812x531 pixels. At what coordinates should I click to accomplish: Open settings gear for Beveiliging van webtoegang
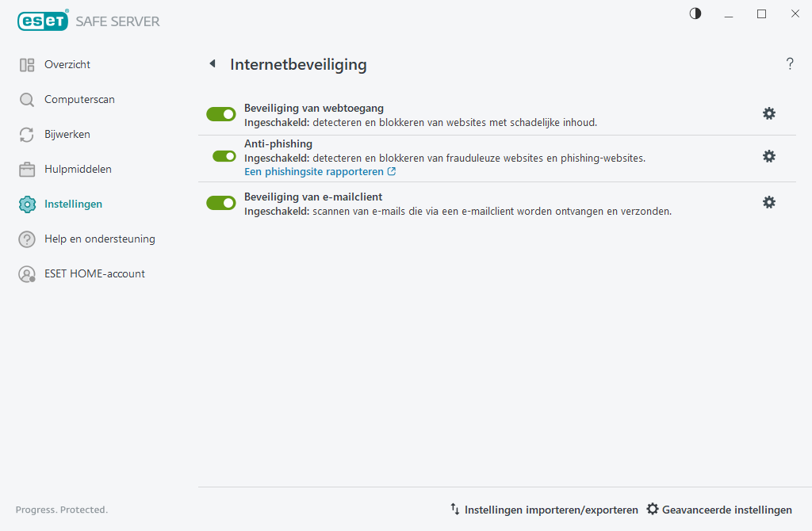[x=768, y=113]
